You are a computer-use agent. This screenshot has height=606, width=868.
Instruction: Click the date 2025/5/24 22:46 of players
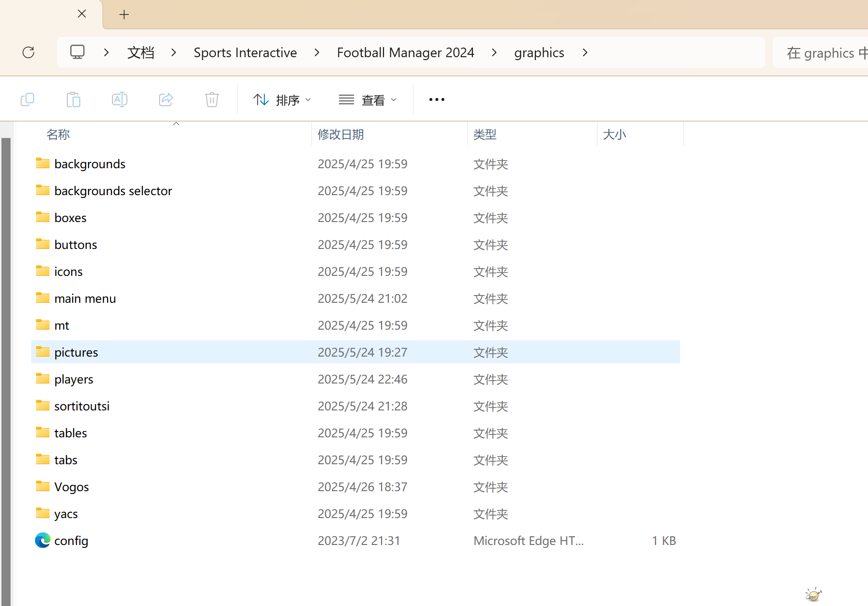tap(362, 379)
